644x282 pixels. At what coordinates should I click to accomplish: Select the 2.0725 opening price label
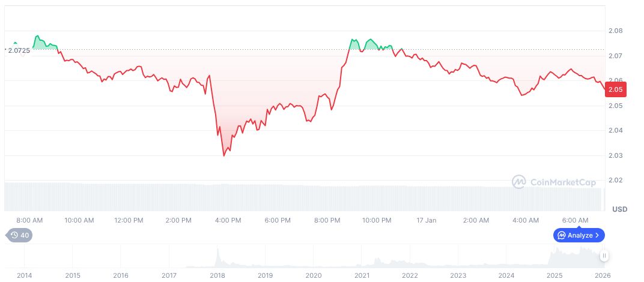coord(18,50)
